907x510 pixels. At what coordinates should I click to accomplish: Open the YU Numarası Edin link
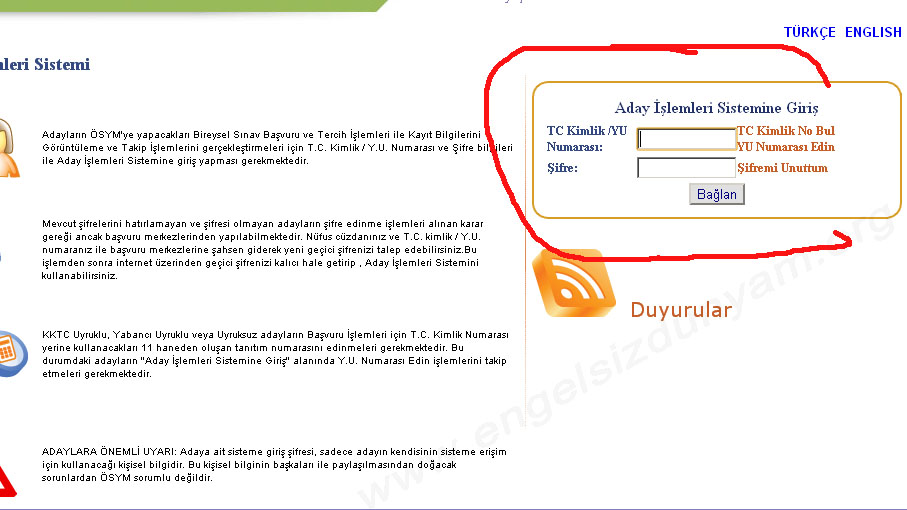[786, 147]
